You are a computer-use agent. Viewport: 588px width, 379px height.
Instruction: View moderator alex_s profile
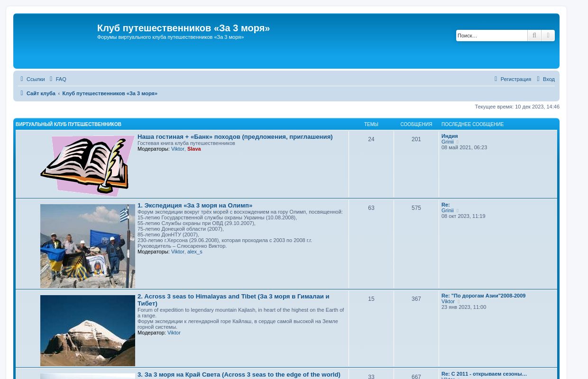click(x=194, y=252)
